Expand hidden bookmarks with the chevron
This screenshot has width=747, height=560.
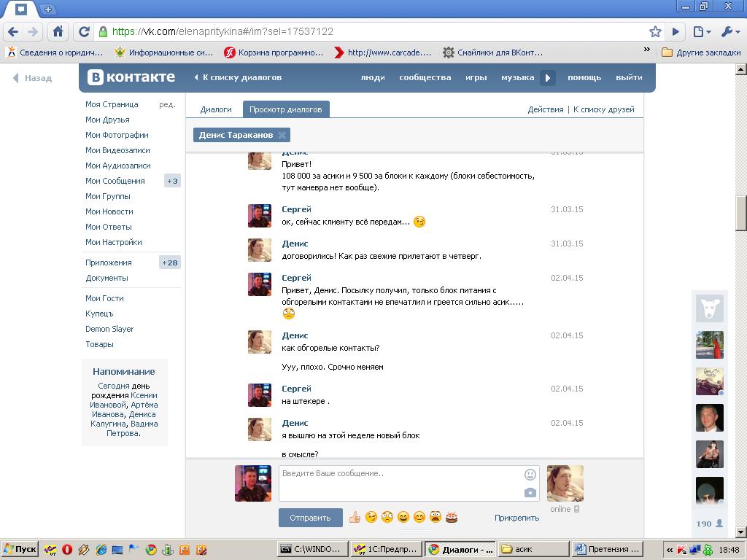646,50
